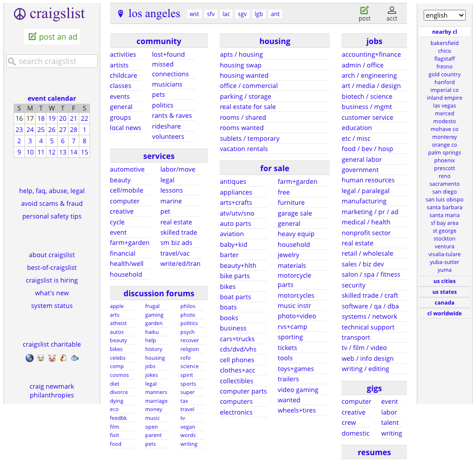Screen dimensions: 476x460
Task: Collapse the nearby cl section
Action: click(444, 32)
